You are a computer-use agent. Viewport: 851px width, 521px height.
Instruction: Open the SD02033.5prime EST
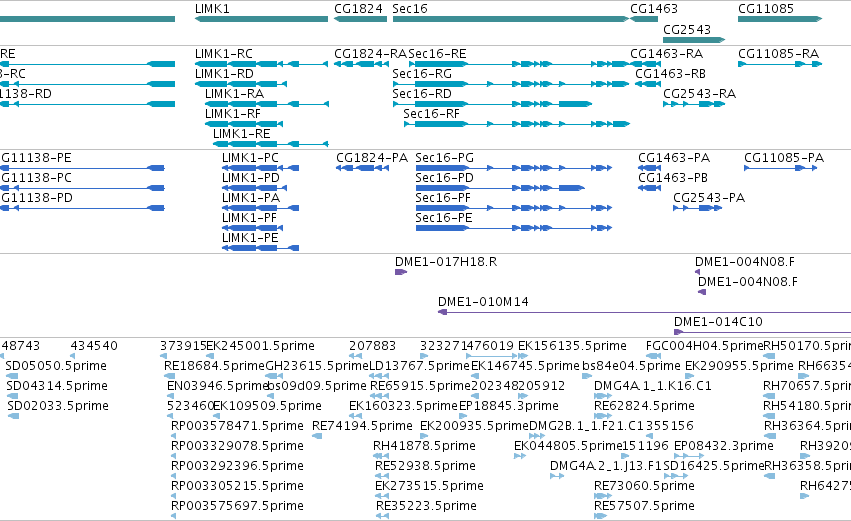(x=14, y=416)
